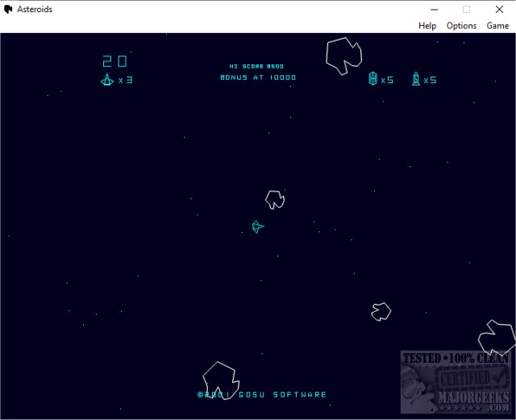
Task: Click the Asteroids window title text
Action: (35, 9)
